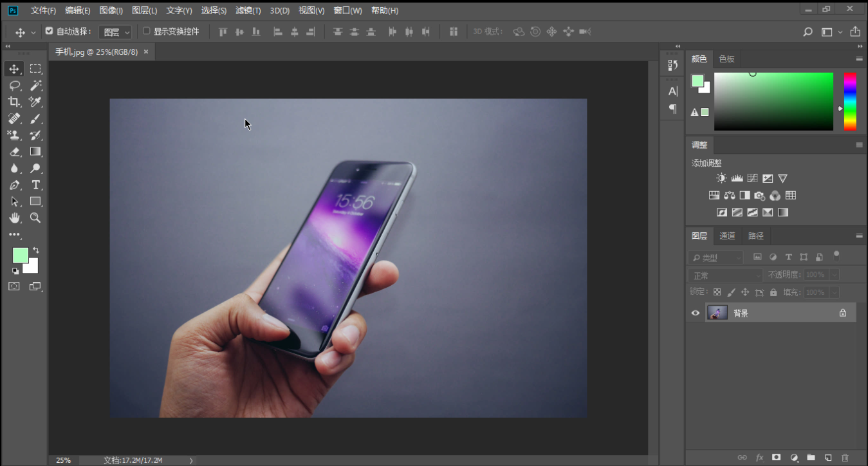868x466 pixels.
Task: Select the Spot Healing Brush tool
Action: point(14,118)
